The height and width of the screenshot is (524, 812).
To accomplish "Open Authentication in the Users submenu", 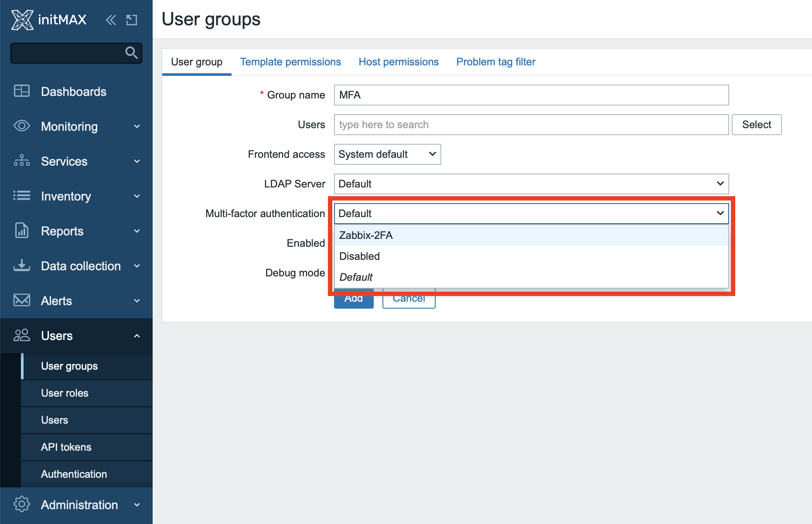I will click(x=74, y=474).
